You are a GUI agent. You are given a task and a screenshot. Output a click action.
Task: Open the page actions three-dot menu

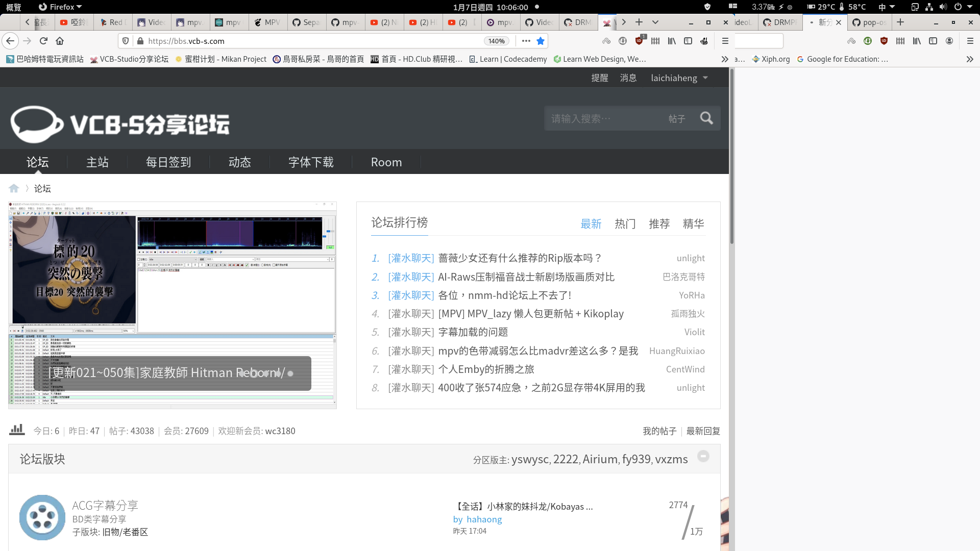pyautogui.click(x=526, y=41)
